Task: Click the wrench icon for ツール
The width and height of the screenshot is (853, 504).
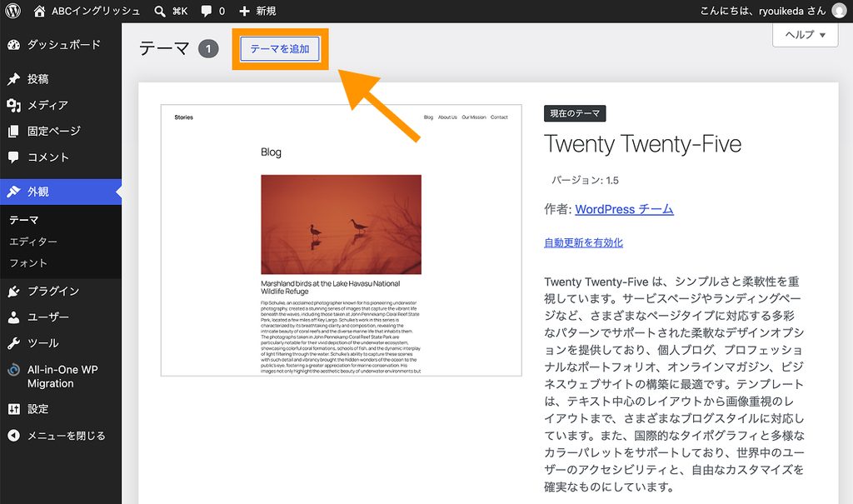Action: (x=13, y=343)
